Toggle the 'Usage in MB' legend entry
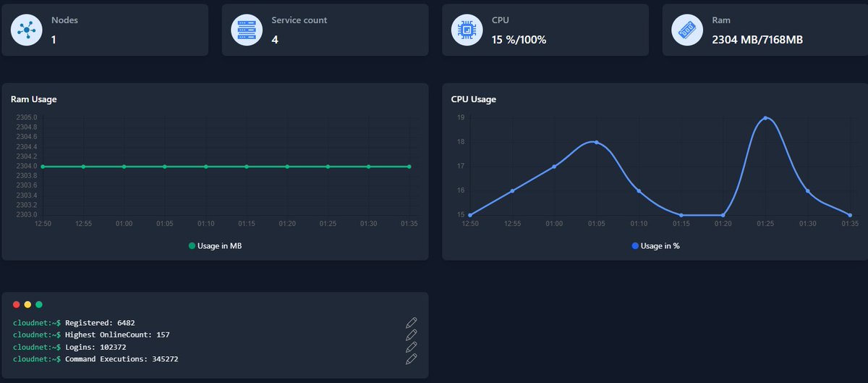 215,246
